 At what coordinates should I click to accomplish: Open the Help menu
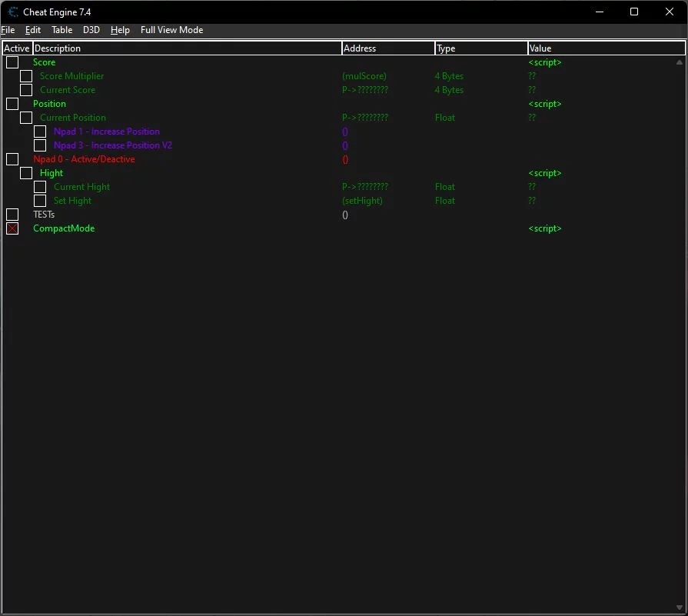coord(120,30)
